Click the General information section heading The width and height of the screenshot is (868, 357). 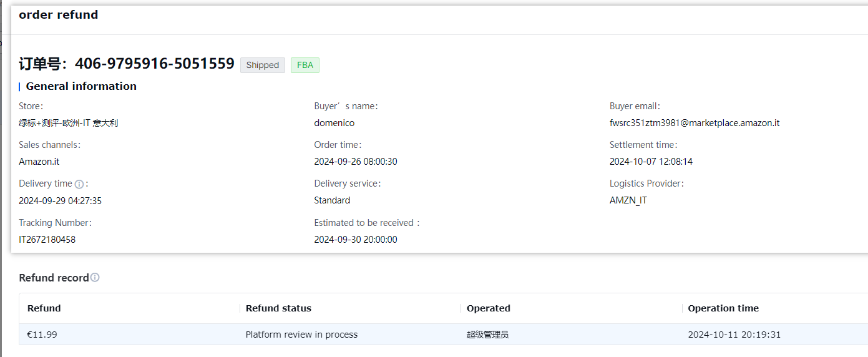click(x=81, y=86)
